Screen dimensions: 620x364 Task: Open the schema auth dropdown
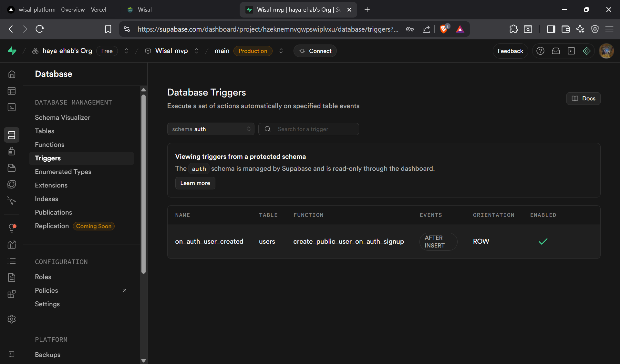[x=211, y=129]
